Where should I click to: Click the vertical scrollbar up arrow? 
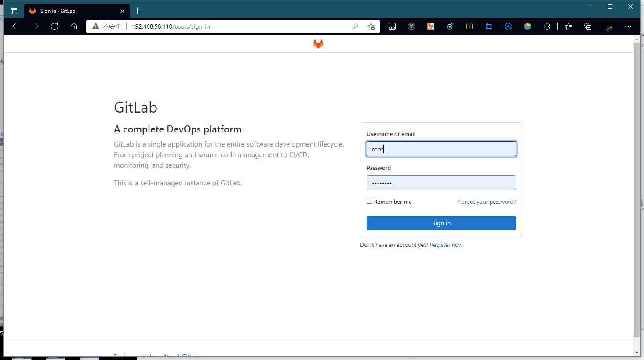pos(637,39)
